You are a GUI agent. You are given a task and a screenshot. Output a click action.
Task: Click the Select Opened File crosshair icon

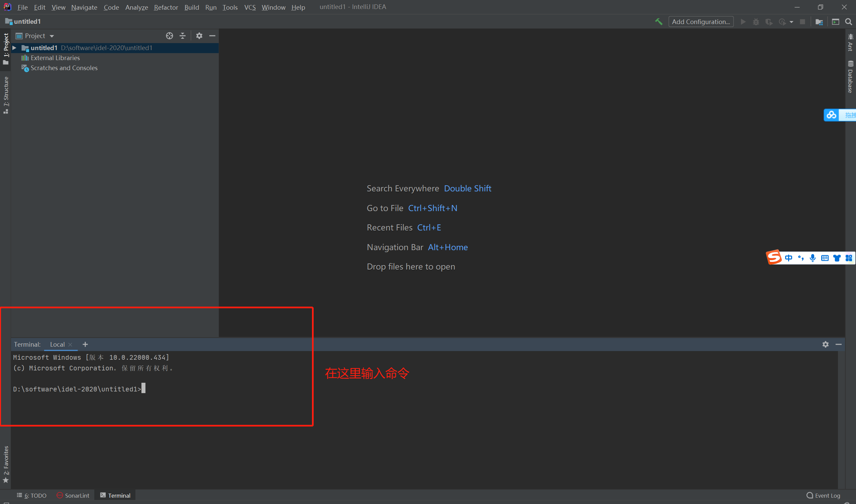pos(169,36)
